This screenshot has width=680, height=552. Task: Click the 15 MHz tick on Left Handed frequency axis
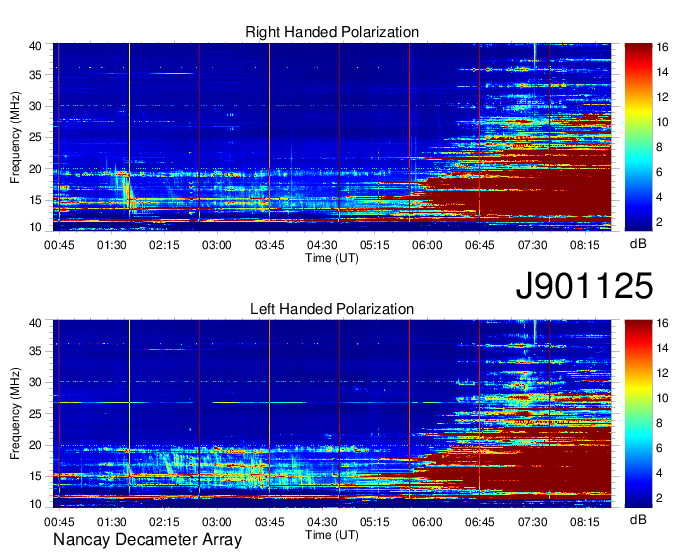35,476
